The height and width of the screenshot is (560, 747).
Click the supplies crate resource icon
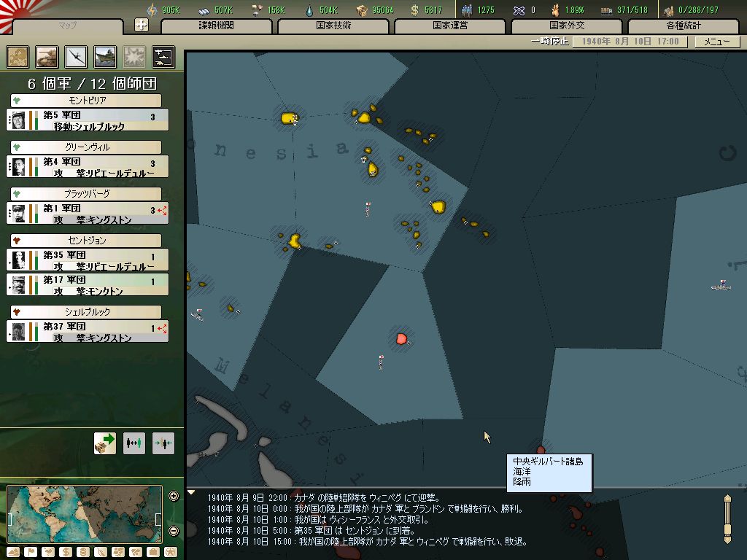[x=362, y=10]
